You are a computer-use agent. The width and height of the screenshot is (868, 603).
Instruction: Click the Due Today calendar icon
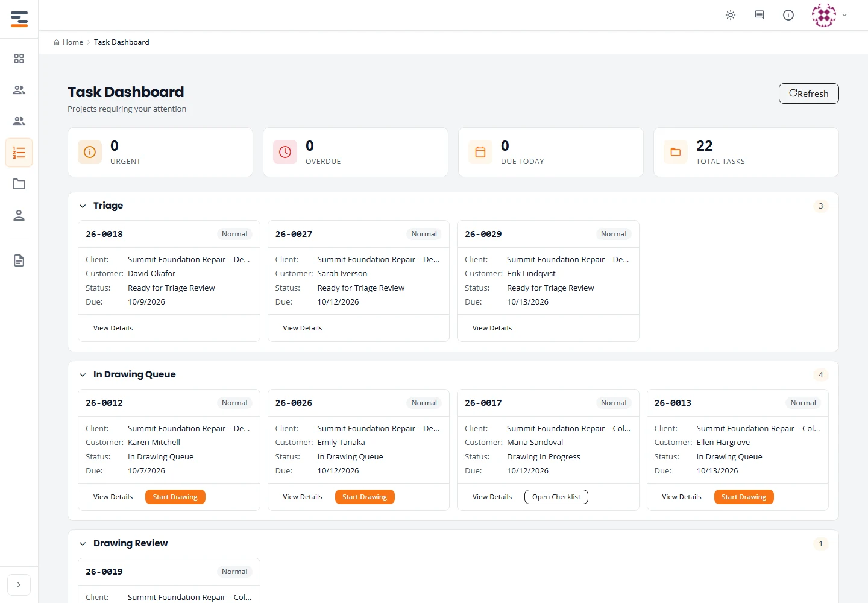coord(480,152)
